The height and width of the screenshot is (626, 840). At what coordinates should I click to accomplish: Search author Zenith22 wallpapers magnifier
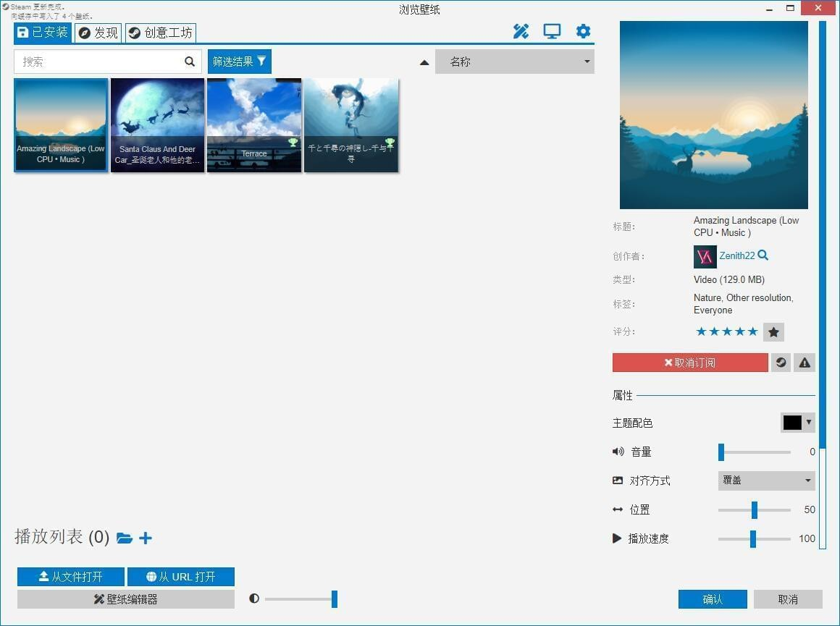pos(763,255)
